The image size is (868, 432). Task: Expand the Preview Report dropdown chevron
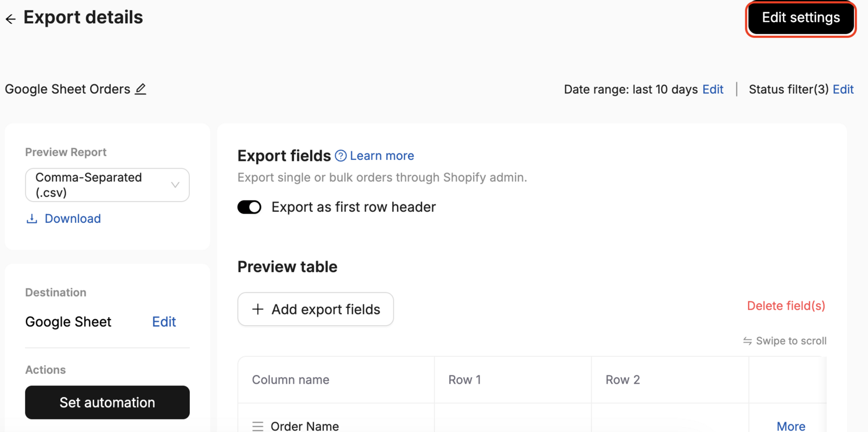175,185
